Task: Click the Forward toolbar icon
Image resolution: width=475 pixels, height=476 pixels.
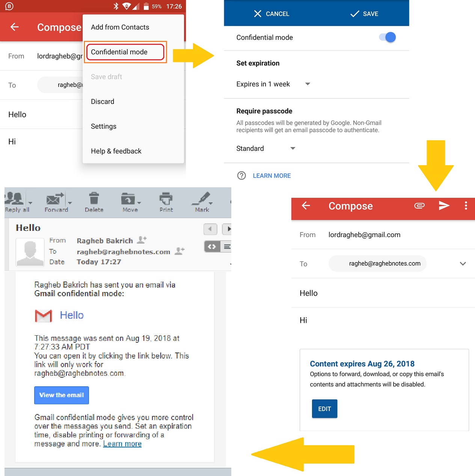Action: [55, 199]
